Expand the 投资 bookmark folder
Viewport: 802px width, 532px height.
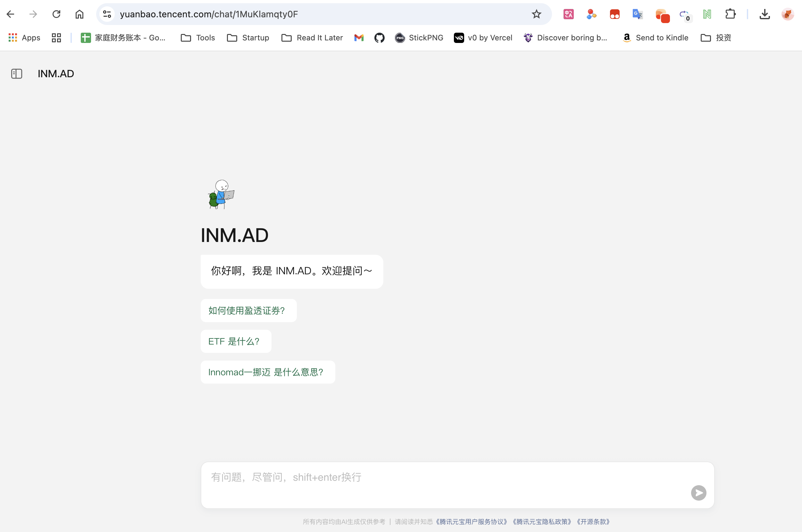click(716, 38)
